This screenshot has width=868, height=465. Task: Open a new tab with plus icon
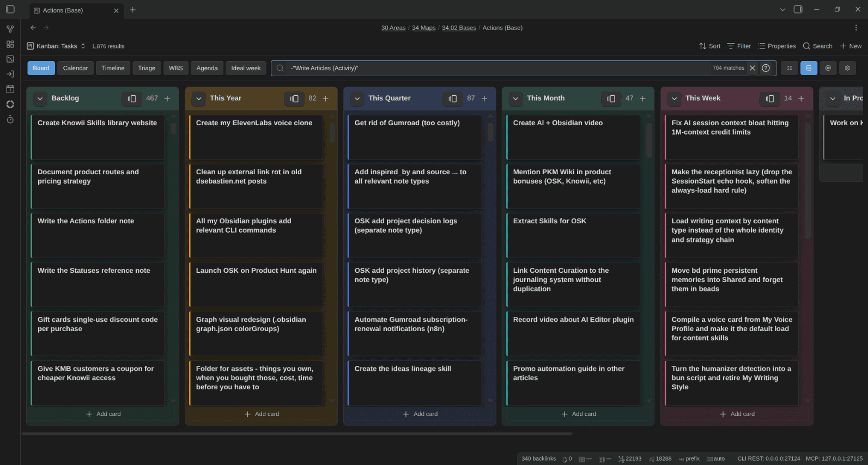133,10
